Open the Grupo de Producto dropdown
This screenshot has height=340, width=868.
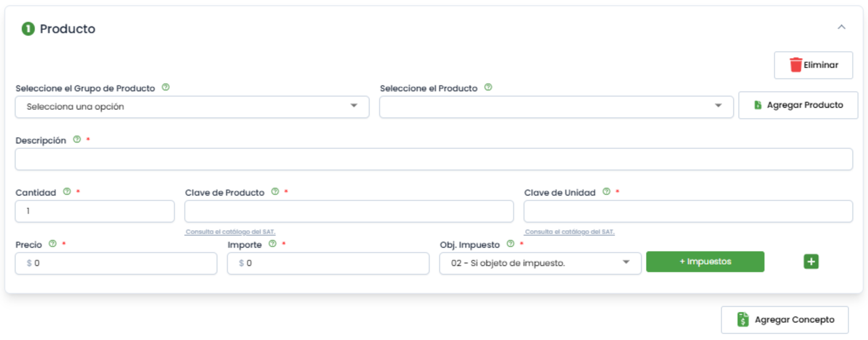click(192, 107)
